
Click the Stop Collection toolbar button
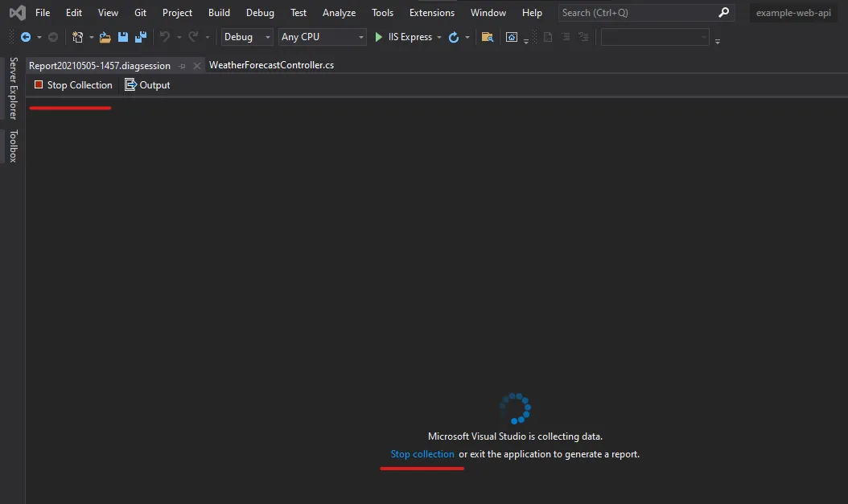[x=73, y=85]
